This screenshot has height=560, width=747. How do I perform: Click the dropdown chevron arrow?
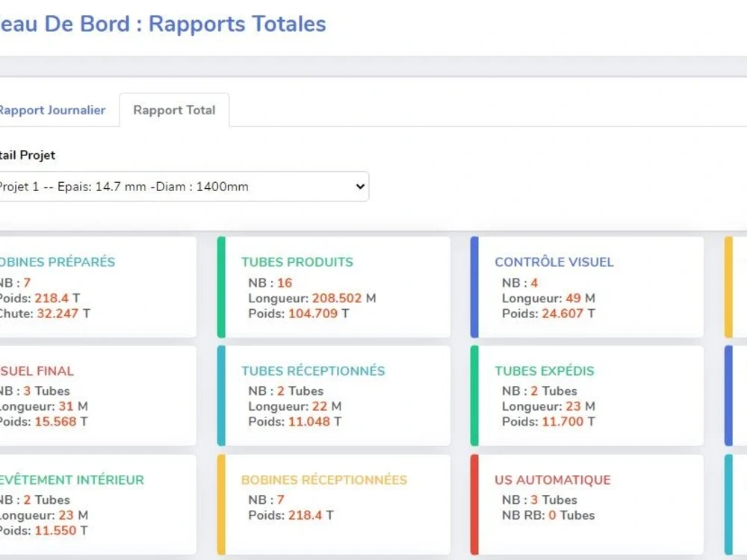tap(360, 186)
